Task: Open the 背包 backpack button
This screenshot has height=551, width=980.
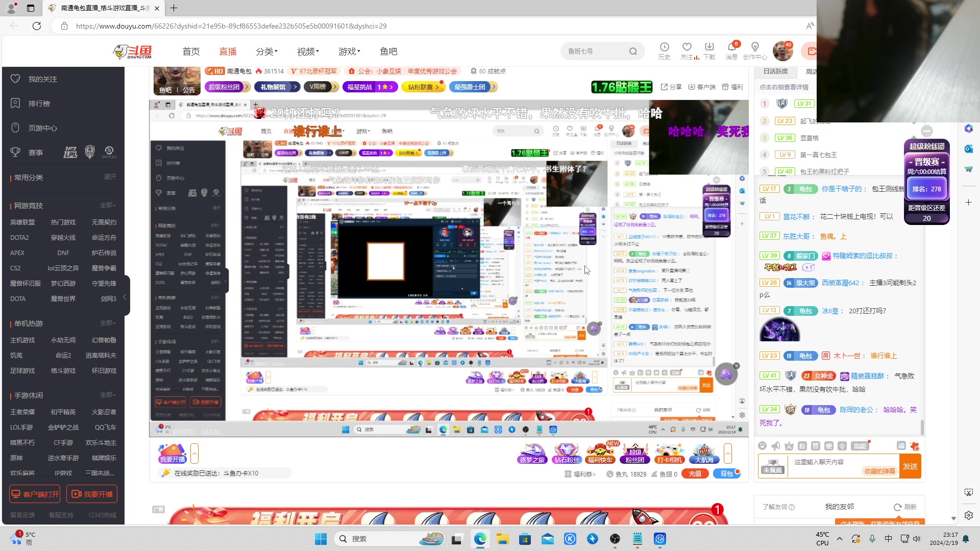Action: tap(727, 474)
